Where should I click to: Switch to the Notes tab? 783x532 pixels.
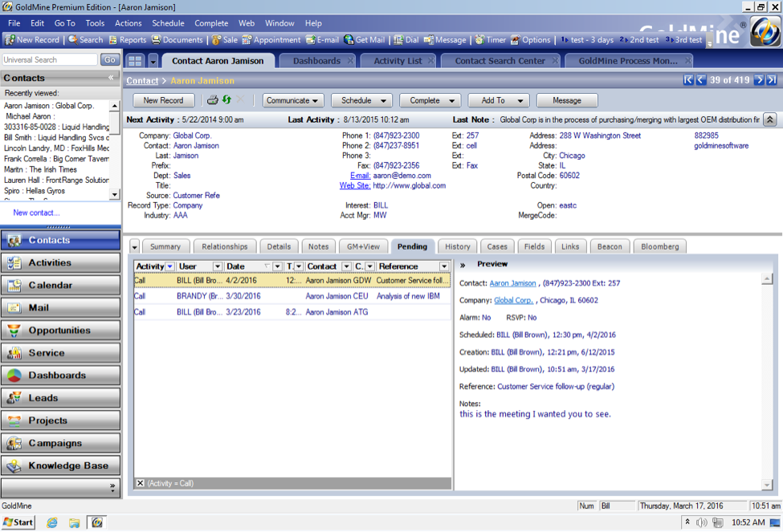tap(318, 246)
